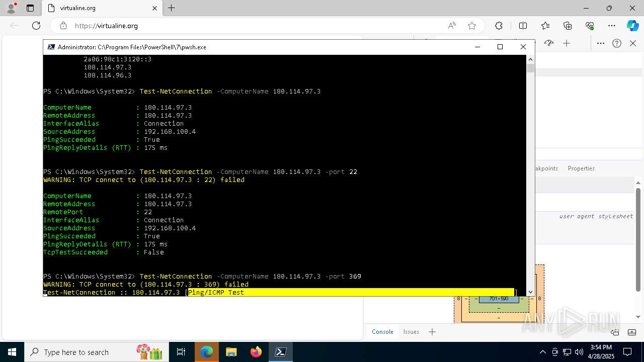Select the Console drawer tab

click(382, 332)
